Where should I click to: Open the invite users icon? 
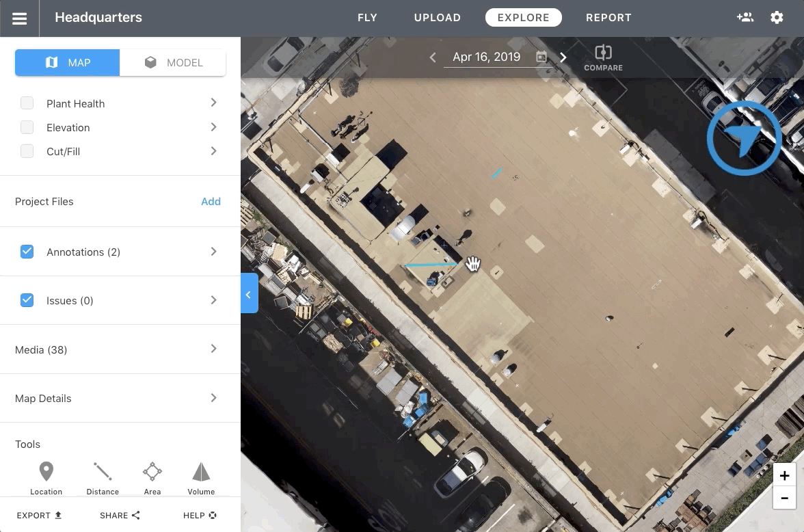pyautogui.click(x=745, y=18)
